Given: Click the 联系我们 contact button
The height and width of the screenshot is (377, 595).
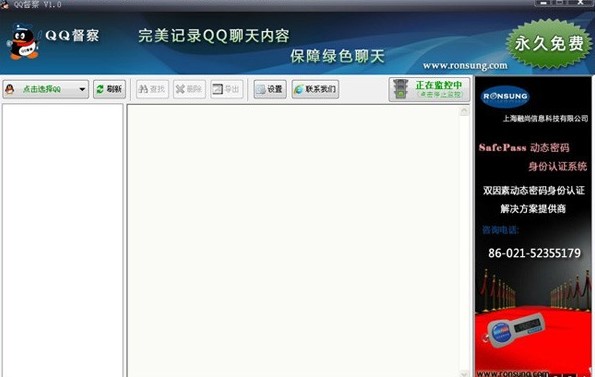Looking at the screenshot, I should 315,89.
